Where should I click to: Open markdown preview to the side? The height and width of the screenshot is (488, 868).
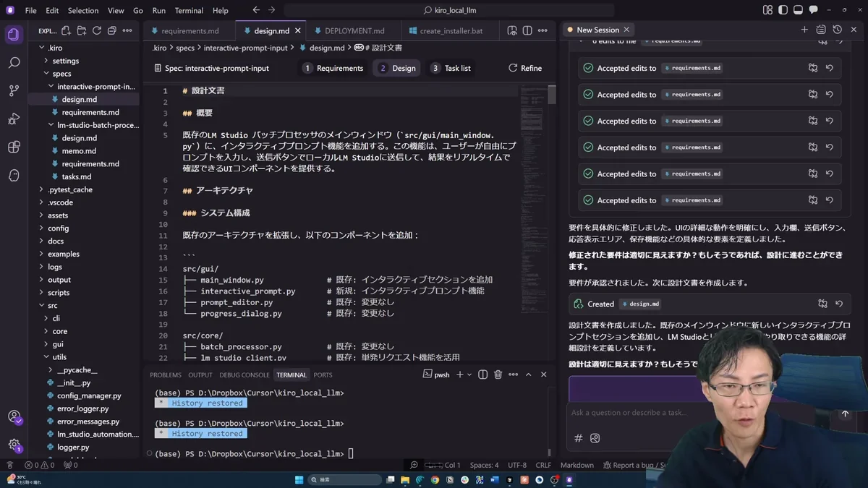coord(512,30)
